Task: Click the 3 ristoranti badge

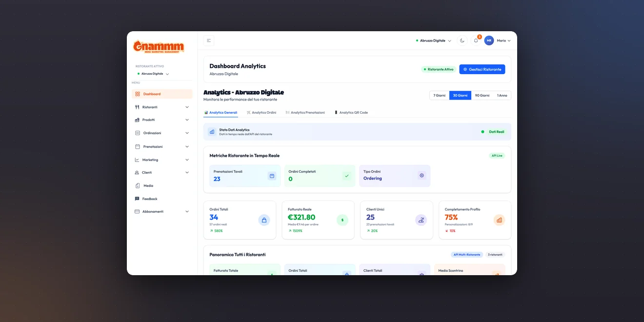Action: [495, 255]
